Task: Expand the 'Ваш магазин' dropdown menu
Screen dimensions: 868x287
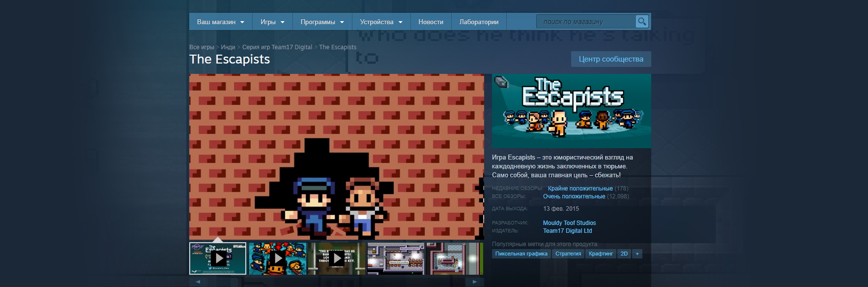Action: pos(220,22)
